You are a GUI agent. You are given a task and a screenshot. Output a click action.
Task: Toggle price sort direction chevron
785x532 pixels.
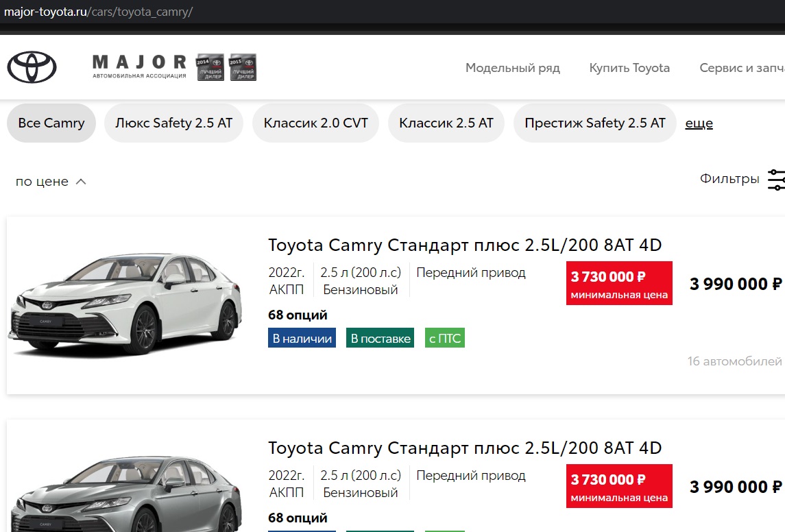(81, 182)
